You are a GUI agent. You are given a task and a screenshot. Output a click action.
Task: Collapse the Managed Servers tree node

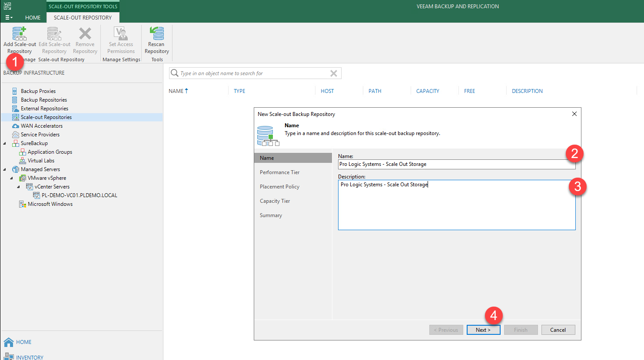click(x=5, y=169)
